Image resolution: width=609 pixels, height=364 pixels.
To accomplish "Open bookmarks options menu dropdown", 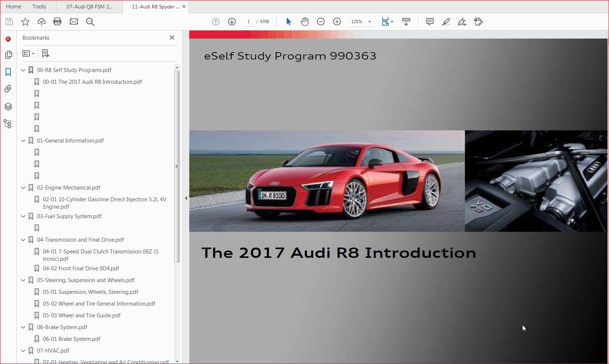I will (x=28, y=54).
